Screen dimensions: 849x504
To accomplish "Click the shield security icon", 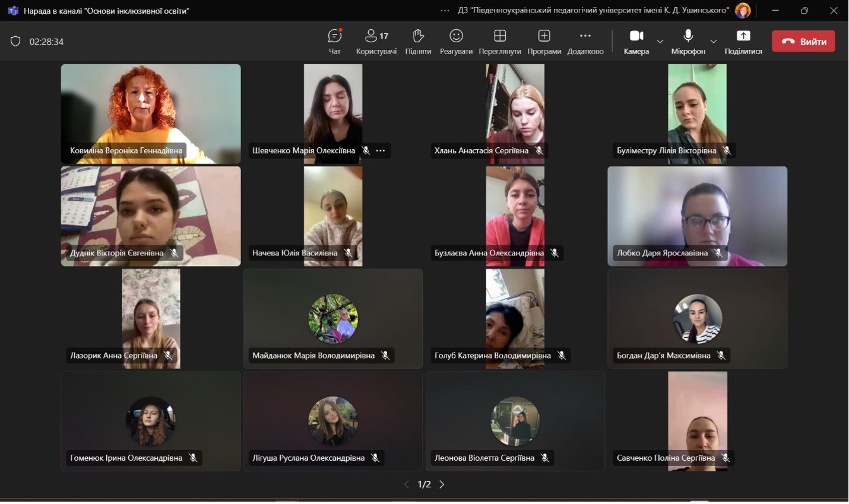I will [15, 42].
